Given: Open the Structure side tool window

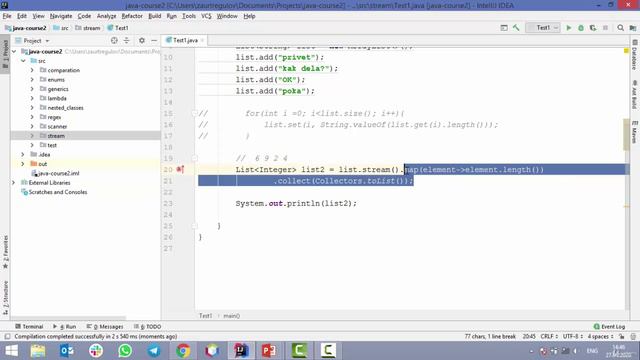Looking at the screenshot, I should coord(5,298).
